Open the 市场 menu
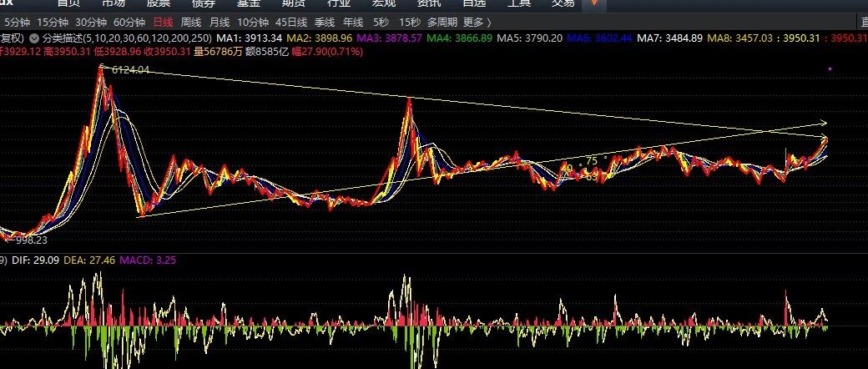Image resolution: width=868 pixels, height=369 pixels. coord(114,3)
